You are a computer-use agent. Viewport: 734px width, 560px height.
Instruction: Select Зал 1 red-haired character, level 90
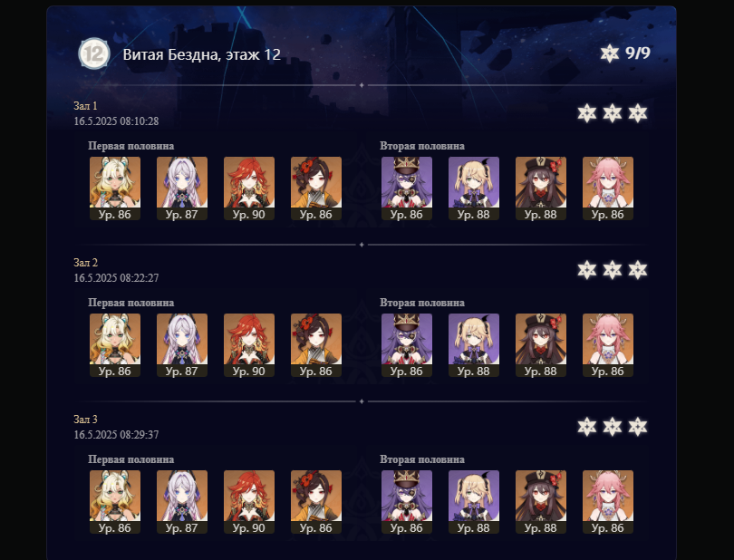pos(249,188)
